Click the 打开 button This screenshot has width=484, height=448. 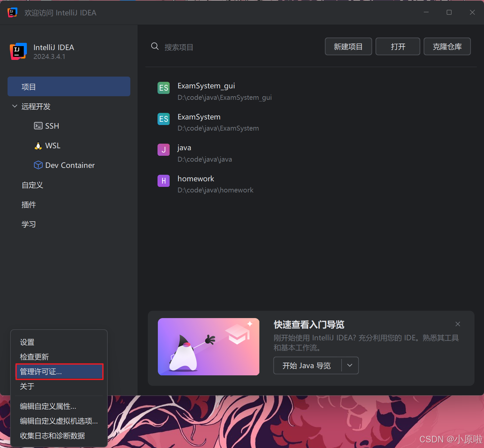[x=398, y=46]
